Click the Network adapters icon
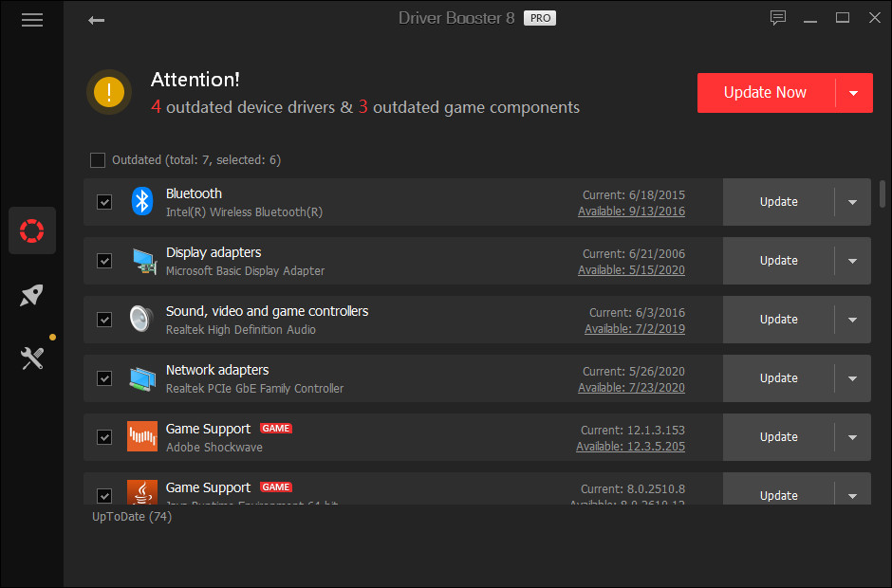The image size is (892, 588). click(x=142, y=378)
